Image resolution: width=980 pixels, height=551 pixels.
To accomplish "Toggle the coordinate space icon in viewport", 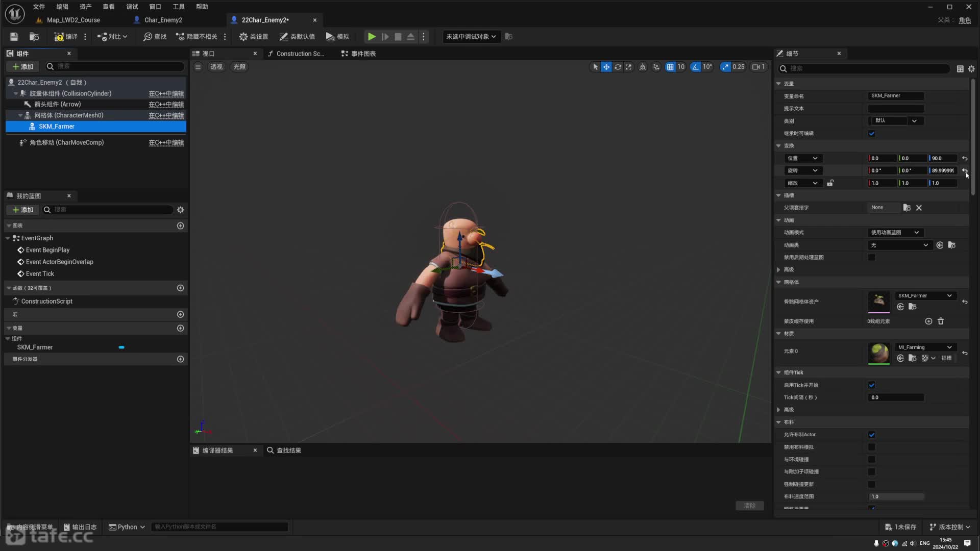I will pyautogui.click(x=643, y=67).
